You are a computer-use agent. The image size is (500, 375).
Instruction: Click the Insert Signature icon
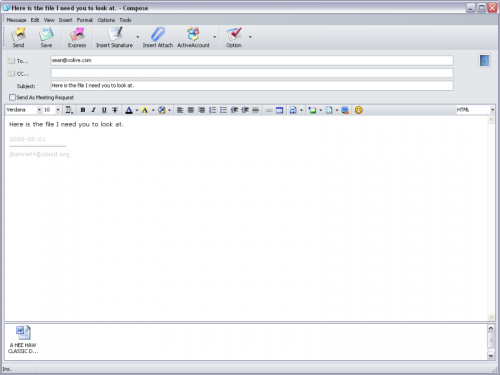pos(114,38)
